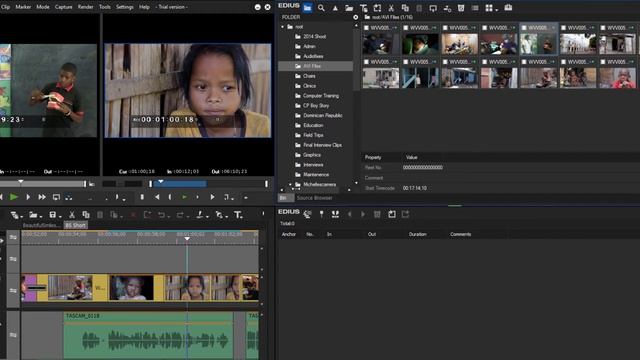Tick the fourth WVV005 clip checkbox in the top row
This screenshot has width=640, height=360.
point(484,28)
